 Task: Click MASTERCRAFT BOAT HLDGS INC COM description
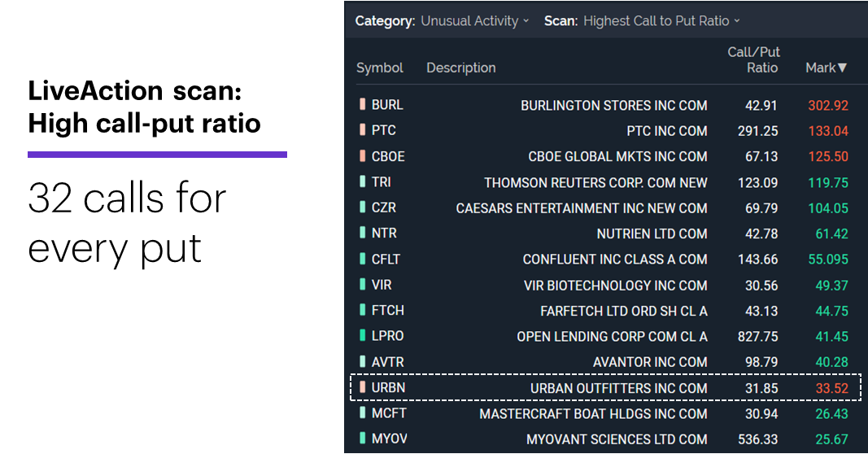[593, 413]
